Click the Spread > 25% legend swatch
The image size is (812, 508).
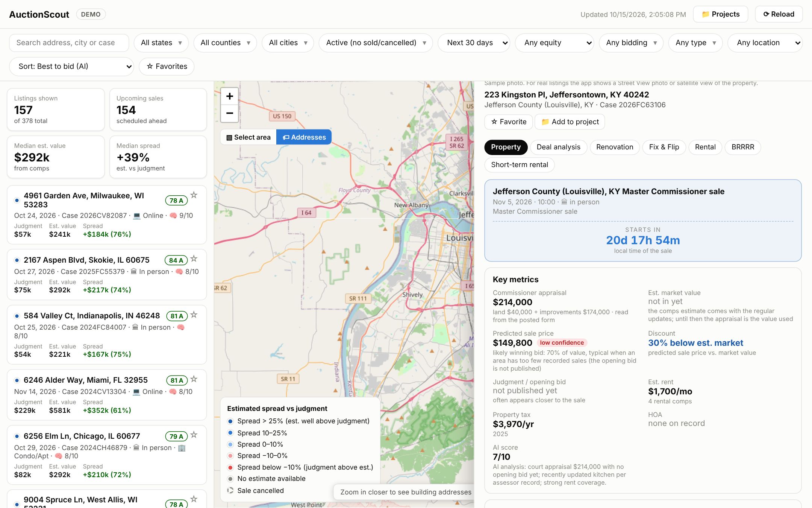[230, 421]
